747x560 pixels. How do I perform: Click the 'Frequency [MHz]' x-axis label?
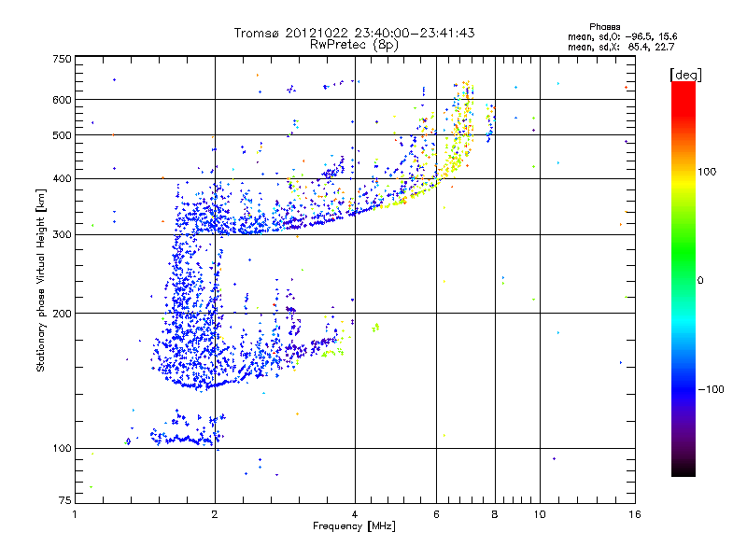(354, 526)
